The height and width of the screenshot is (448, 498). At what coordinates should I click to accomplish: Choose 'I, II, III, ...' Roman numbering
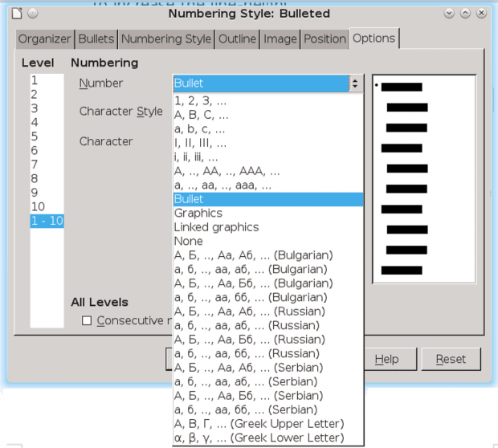(x=268, y=143)
